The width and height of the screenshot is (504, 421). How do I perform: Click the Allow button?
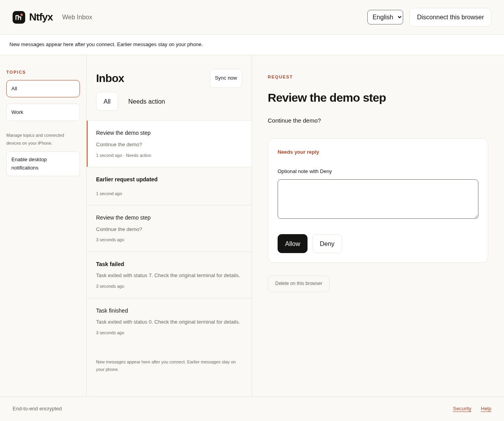[293, 244]
